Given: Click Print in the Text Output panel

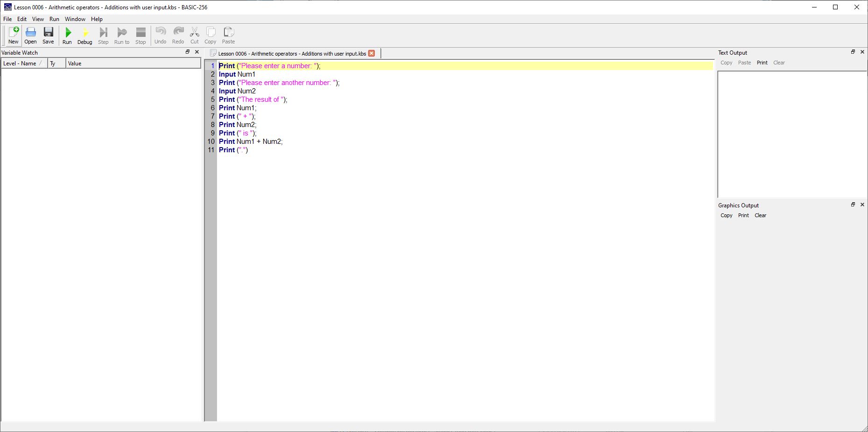Looking at the screenshot, I should pyautogui.click(x=762, y=63).
